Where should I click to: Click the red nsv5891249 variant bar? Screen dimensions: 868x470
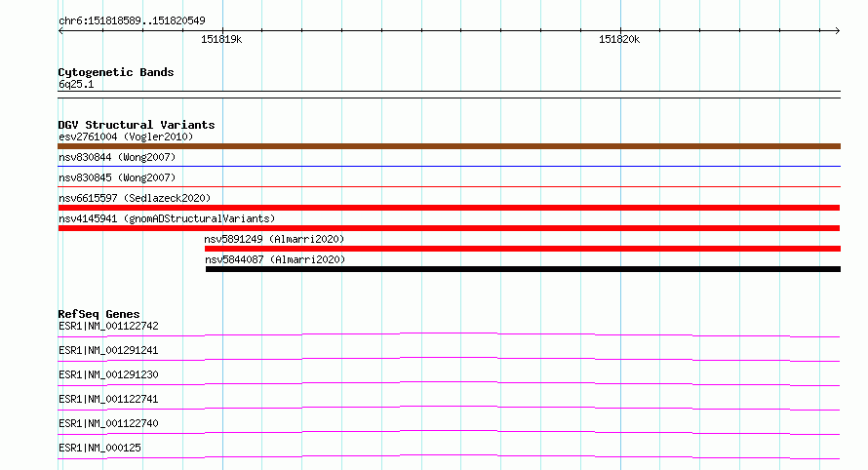click(523, 249)
